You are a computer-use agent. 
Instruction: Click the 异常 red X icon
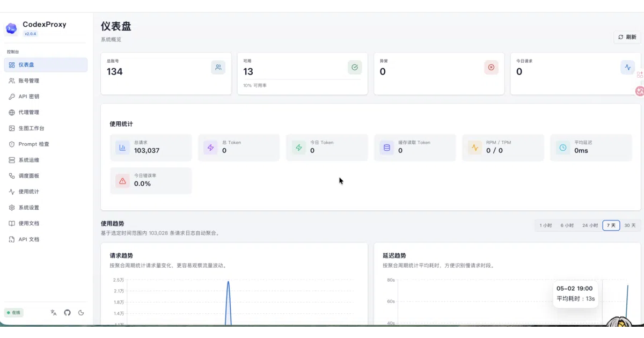(x=491, y=67)
